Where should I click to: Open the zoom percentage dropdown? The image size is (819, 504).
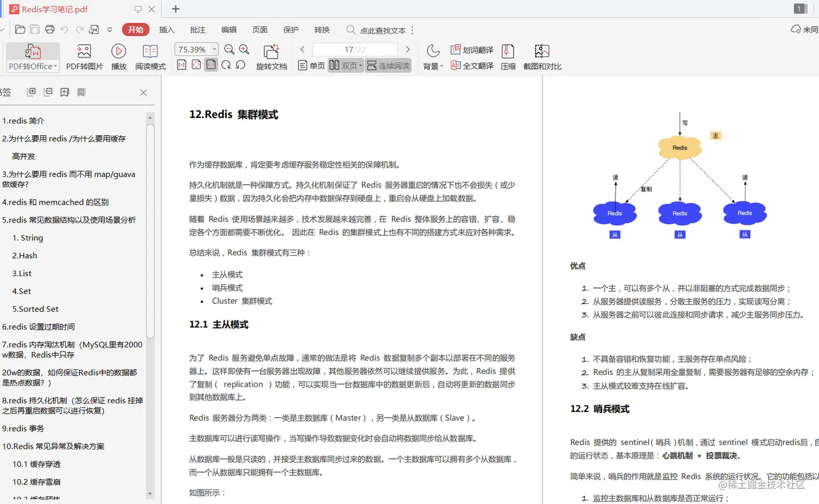point(214,49)
